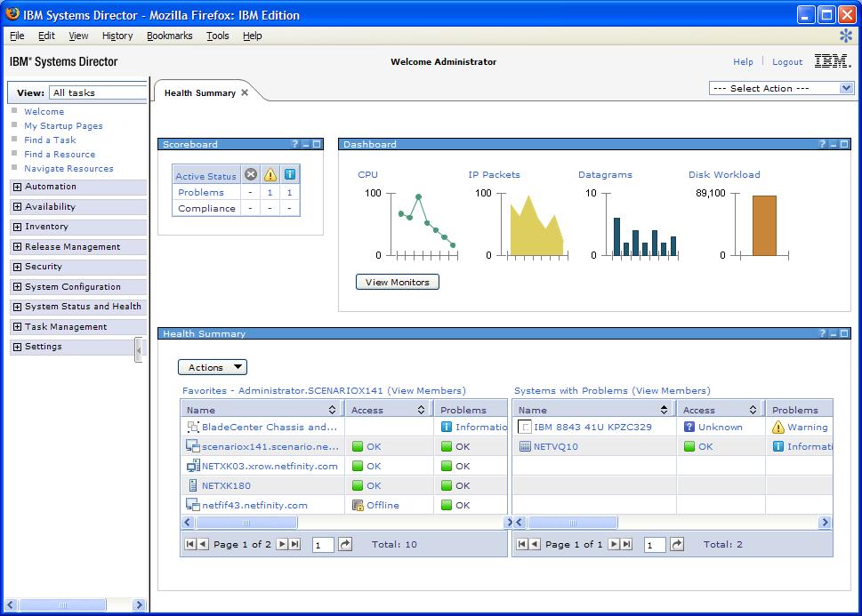
Task: Go to next page in Systems with Problems table
Action: pyautogui.click(x=614, y=544)
